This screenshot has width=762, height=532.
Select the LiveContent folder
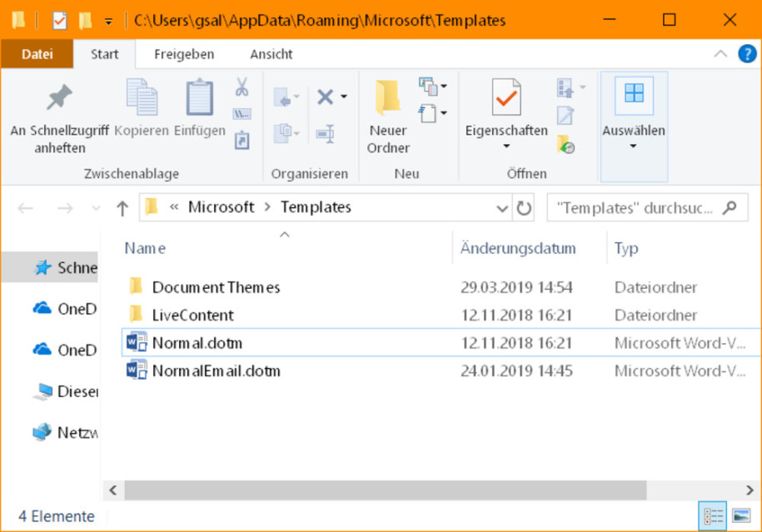193,315
